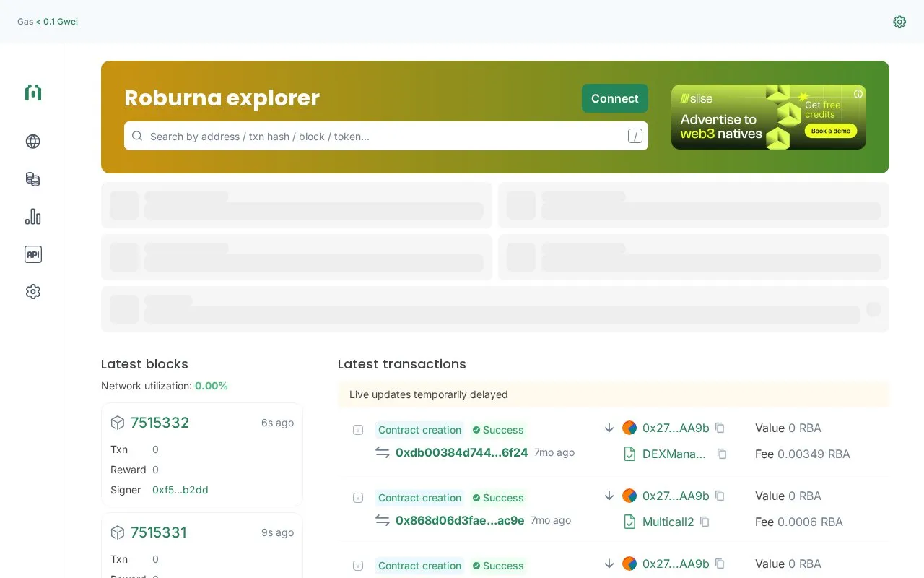924x578 pixels.
Task: Open API icon in sidebar
Action: click(x=33, y=254)
